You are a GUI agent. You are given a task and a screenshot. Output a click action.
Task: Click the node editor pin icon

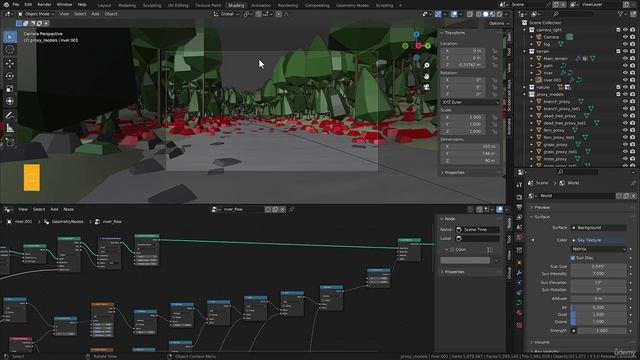tap(292, 209)
